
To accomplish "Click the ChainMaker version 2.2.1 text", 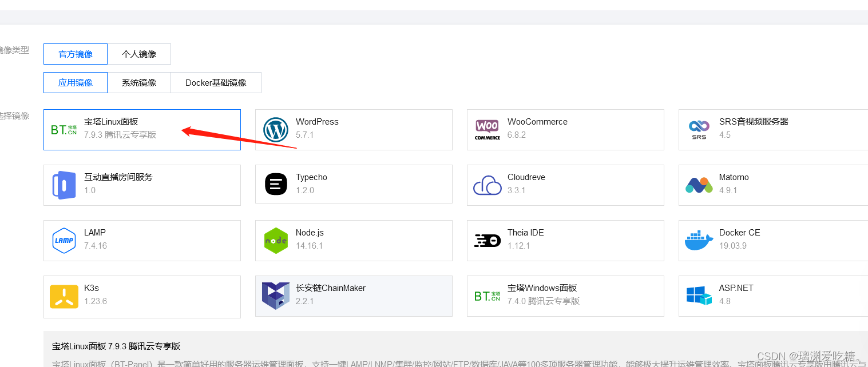I will pyautogui.click(x=305, y=301).
